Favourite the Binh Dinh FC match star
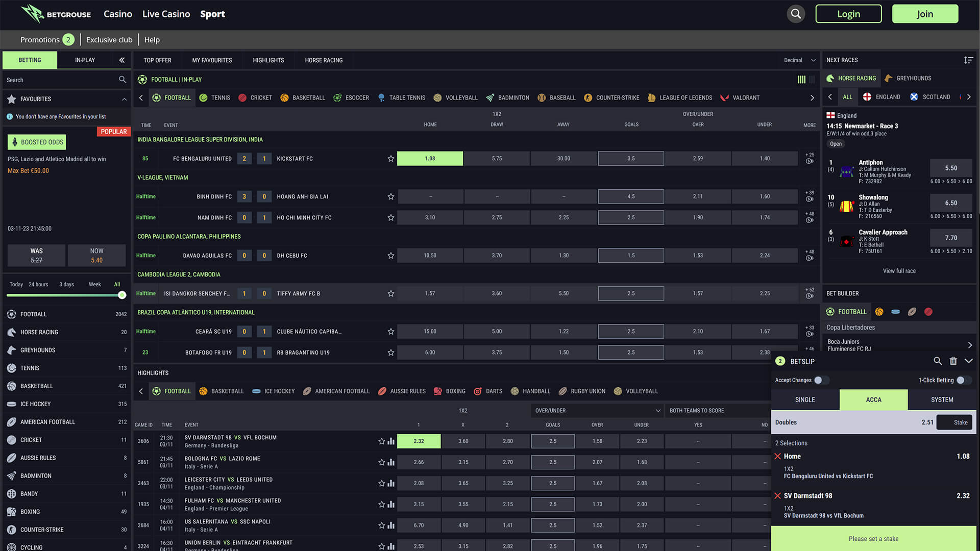 pos(391,196)
